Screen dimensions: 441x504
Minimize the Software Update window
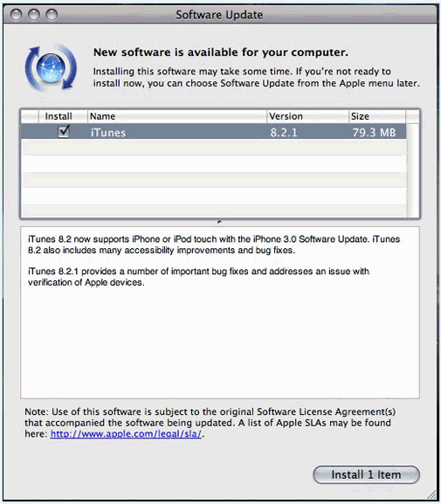tap(34, 15)
